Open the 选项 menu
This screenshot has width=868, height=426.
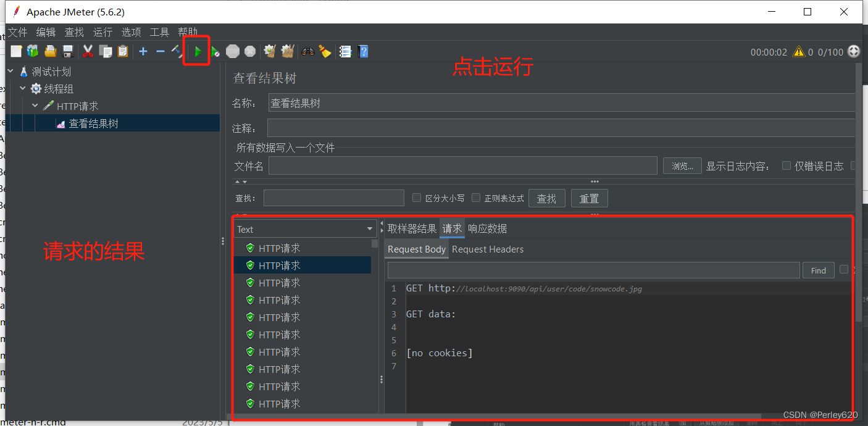131,32
